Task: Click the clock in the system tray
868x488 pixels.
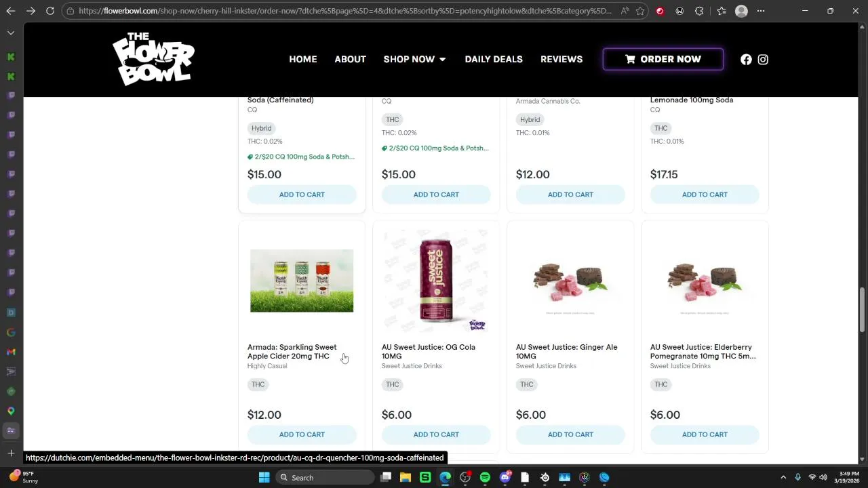Action: pos(848,477)
